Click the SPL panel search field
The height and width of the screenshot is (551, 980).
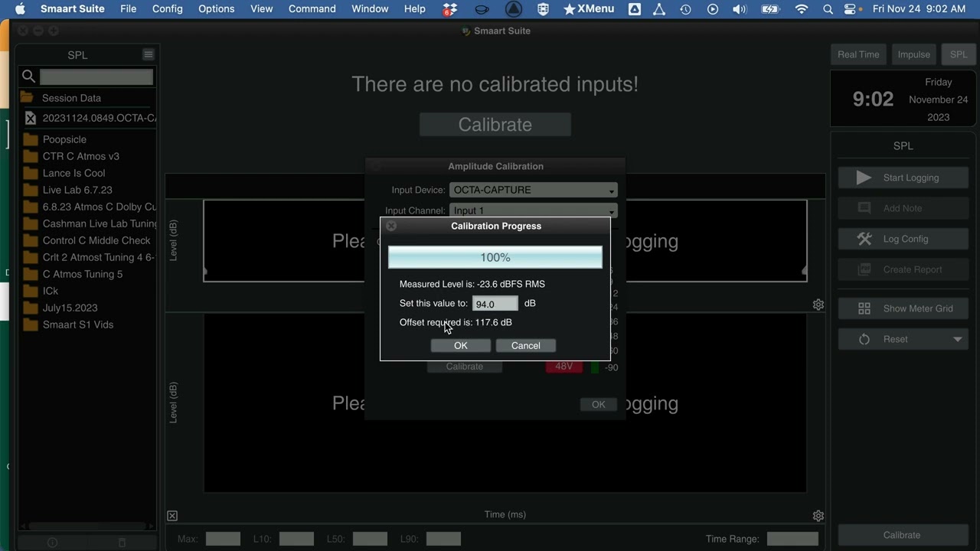tap(96, 77)
